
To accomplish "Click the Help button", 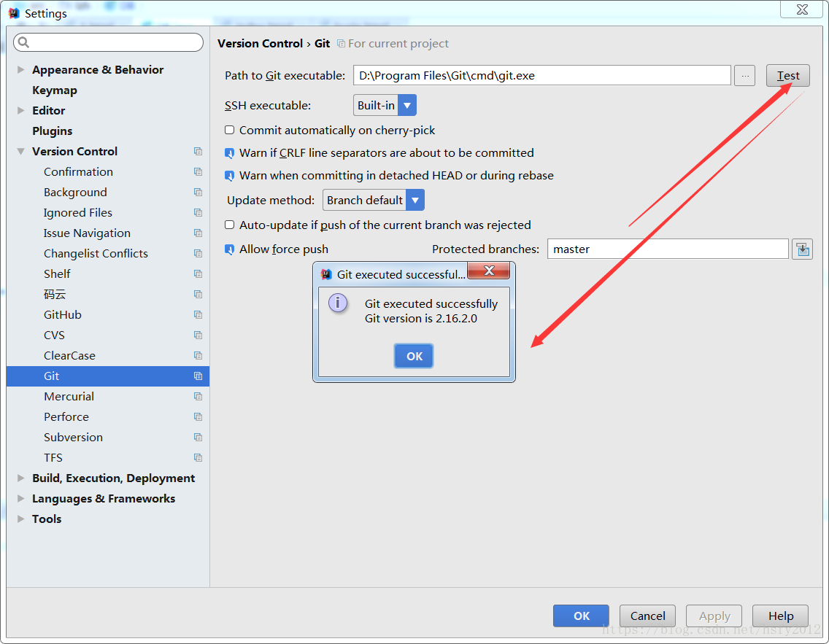I will pos(780,616).
